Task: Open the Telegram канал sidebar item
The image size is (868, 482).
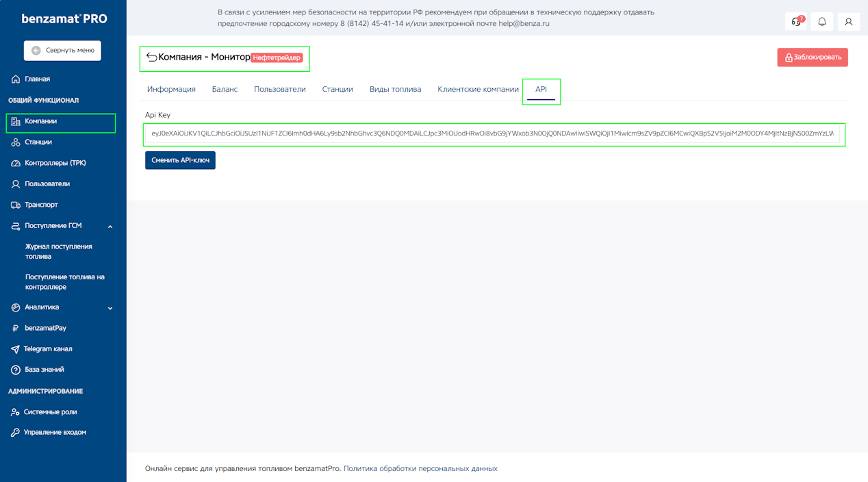Action: [x=48, y=349]
